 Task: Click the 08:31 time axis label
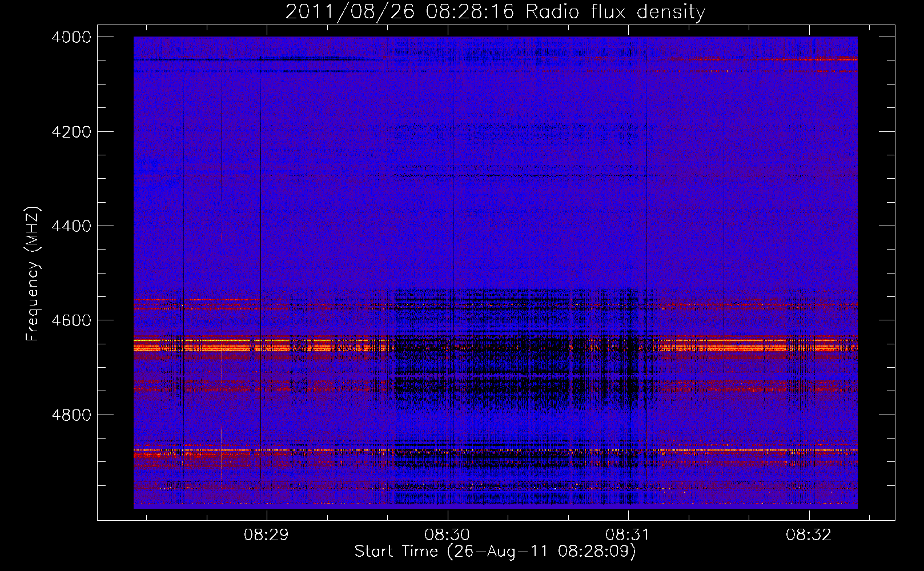point(628,535)
